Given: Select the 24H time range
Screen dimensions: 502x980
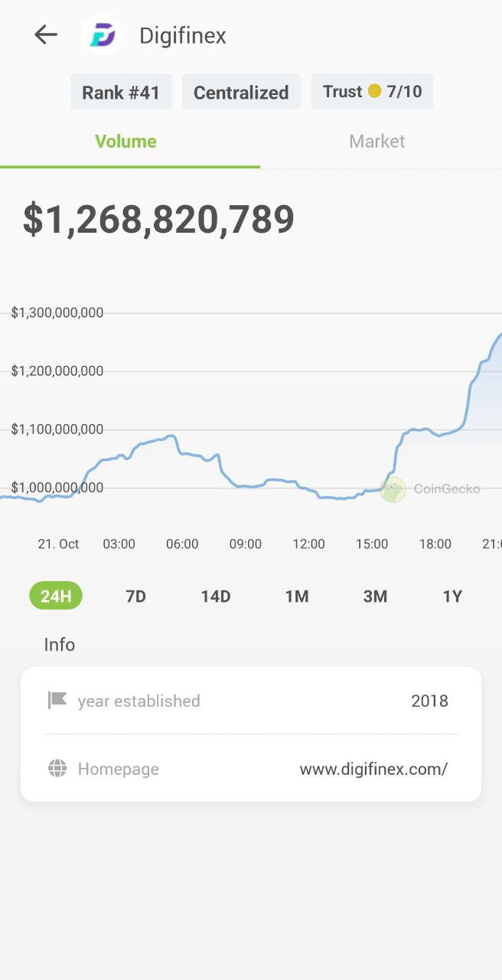Looking at the screenshot, I should pyautogui.click(x=56, y=596).
